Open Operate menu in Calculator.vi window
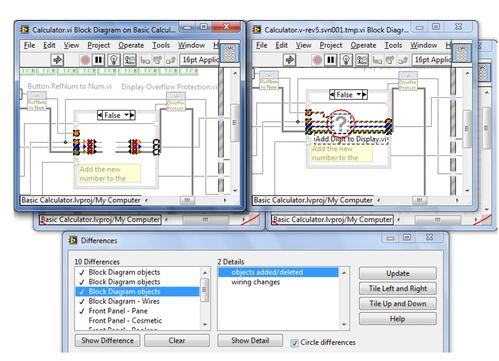The image size is (499, 361). [x=131, y=45]
